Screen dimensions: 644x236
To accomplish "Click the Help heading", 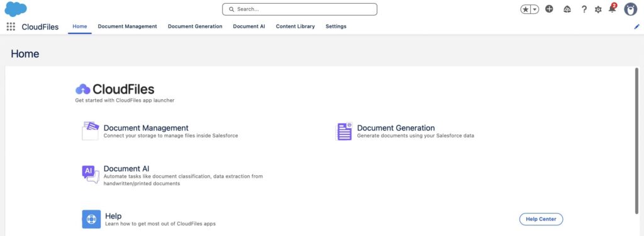I will pos(113,216).
